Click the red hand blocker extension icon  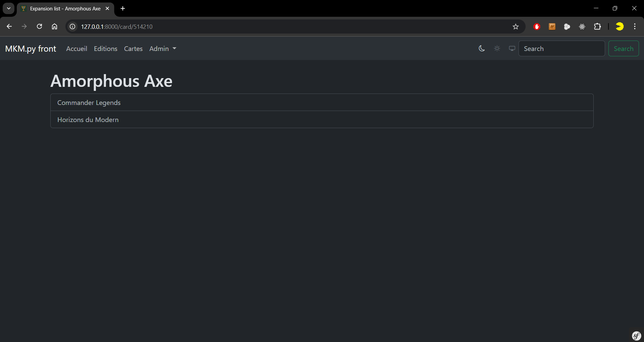[x=537, y=26]
